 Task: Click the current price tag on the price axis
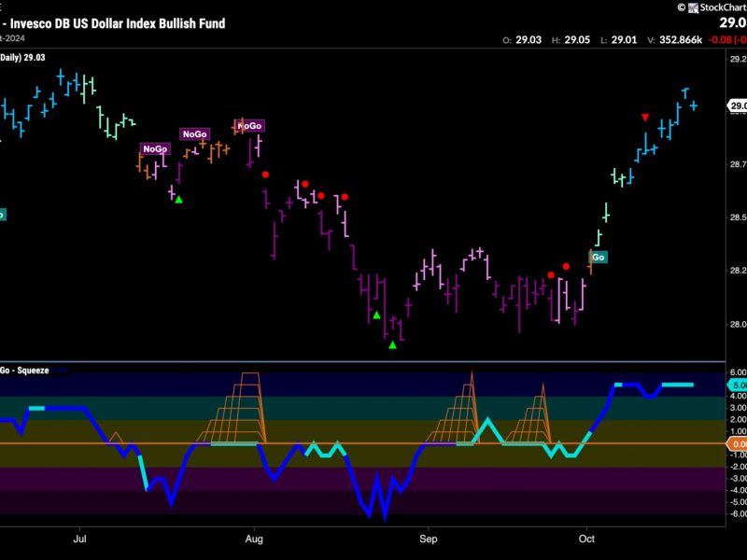[737, 105]
